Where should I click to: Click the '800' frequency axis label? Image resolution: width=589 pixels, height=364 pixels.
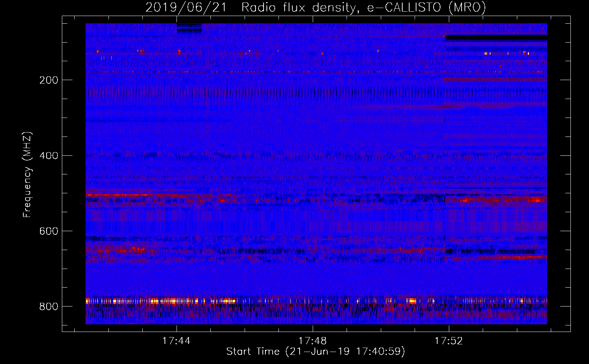[49, 307]
